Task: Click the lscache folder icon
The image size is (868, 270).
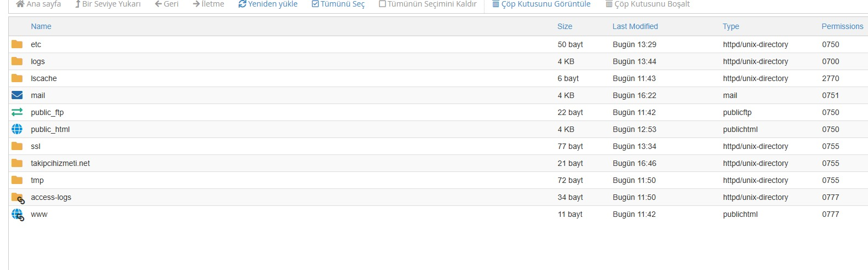Action: (17, 78)
